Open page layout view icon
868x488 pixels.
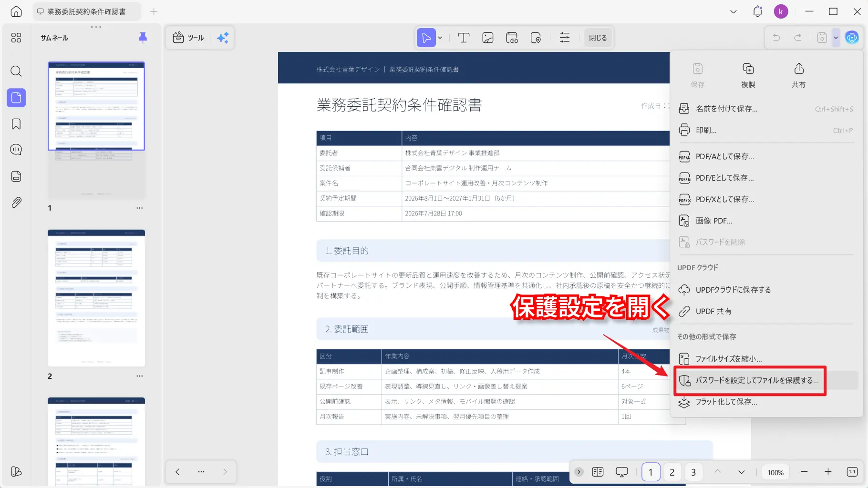(x=598, y=472)
